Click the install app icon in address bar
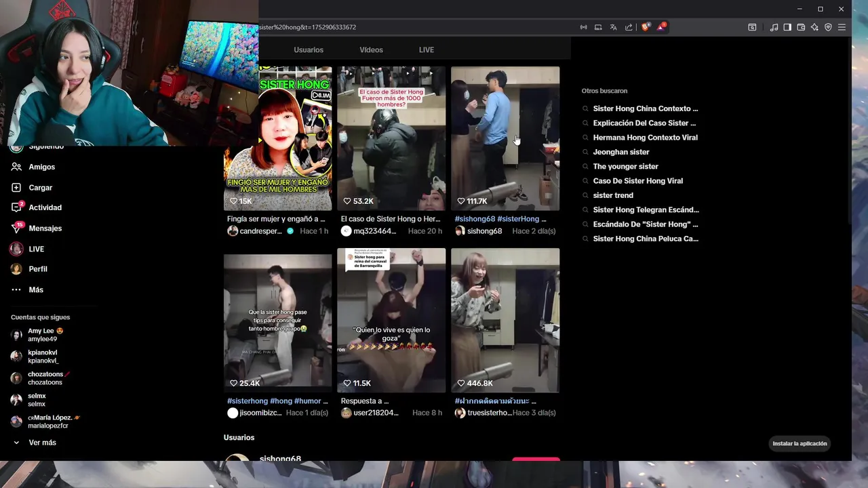Viewport: 868px width, 488px height. pyautogui.click(x=599, y=27)
